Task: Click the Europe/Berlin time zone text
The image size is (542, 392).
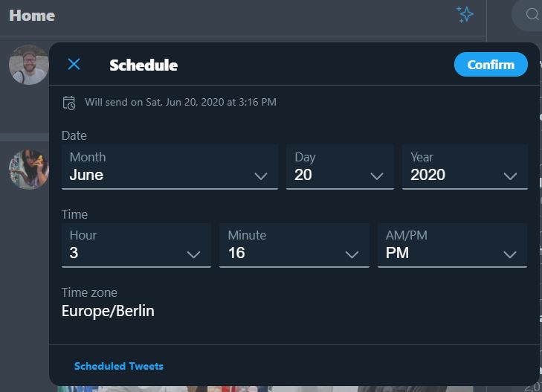Action: (x=108, y=311)
